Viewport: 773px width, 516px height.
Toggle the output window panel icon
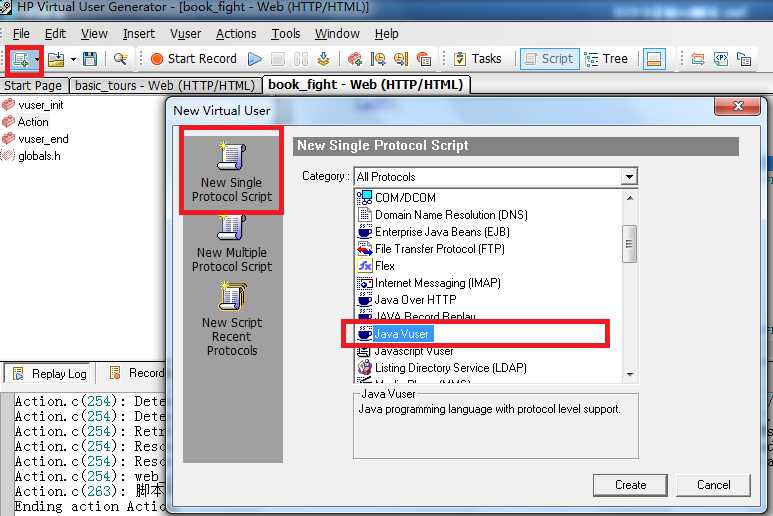pyautogui.click(x=654, y=59)
